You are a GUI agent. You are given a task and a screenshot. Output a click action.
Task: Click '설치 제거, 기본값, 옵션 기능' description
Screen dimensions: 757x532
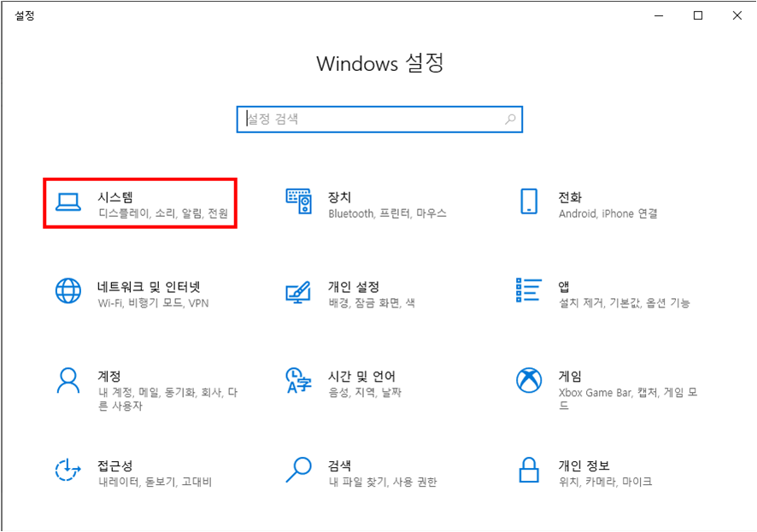(625, 303)
